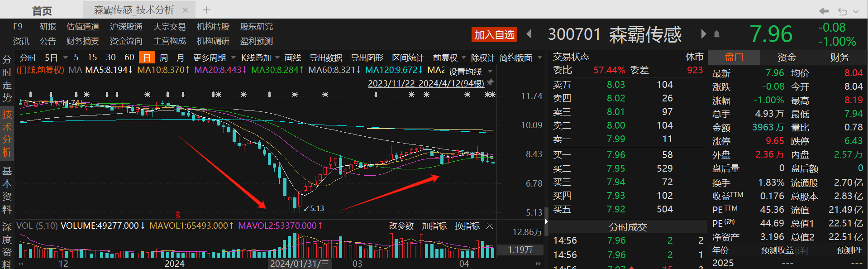868x269 pixels.
Task: Select the 5日 five-day view
Action: (51, 58)
